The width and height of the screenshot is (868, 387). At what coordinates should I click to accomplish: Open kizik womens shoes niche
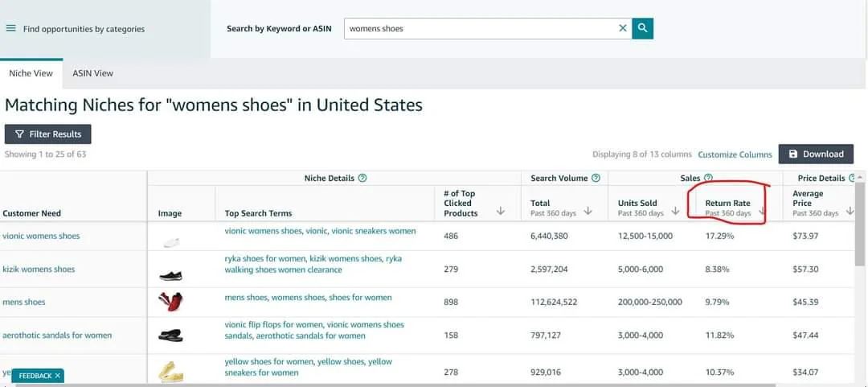(39, 269)
